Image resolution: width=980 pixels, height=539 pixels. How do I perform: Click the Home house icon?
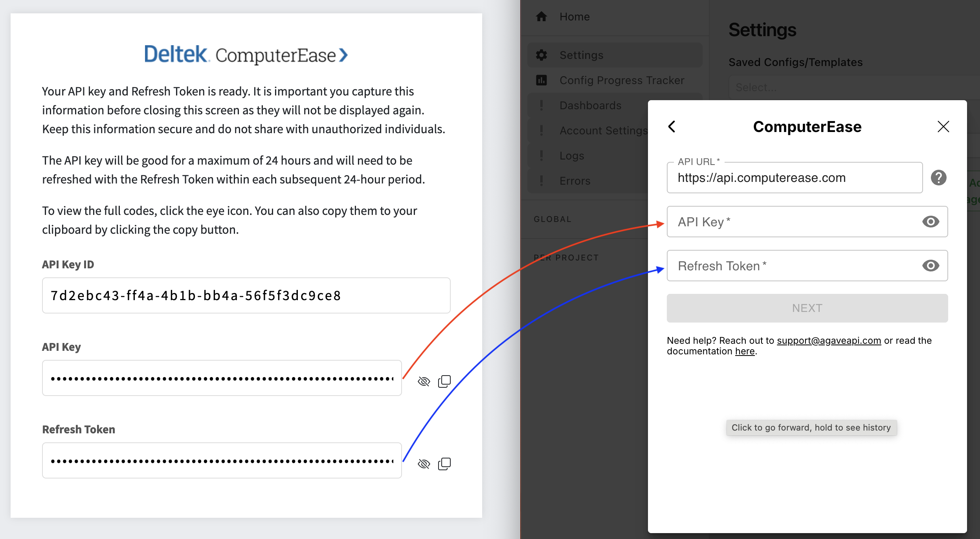point(541,16)
